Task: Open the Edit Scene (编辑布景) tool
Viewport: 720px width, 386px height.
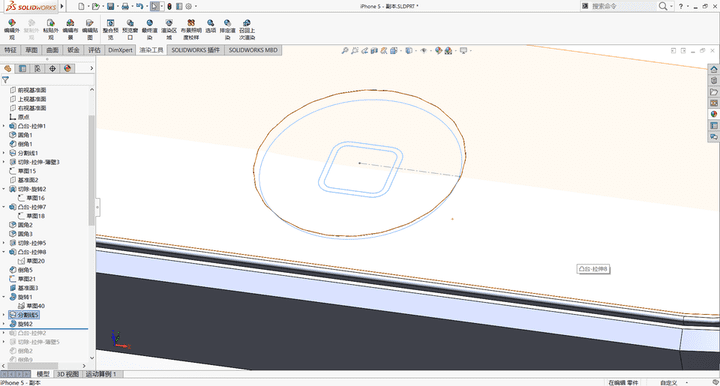Action: 70,29
